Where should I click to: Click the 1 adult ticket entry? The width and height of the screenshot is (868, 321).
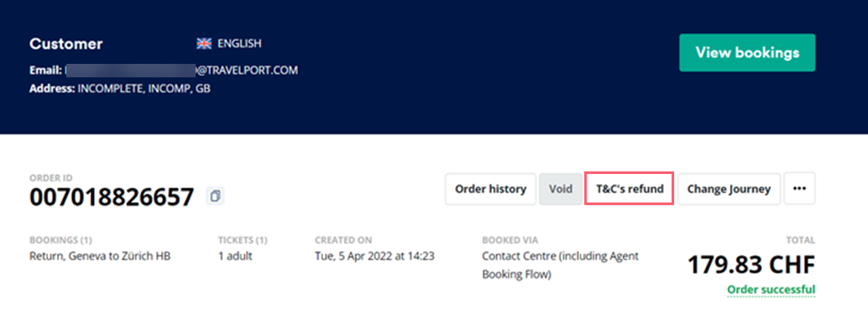[235, 256]
